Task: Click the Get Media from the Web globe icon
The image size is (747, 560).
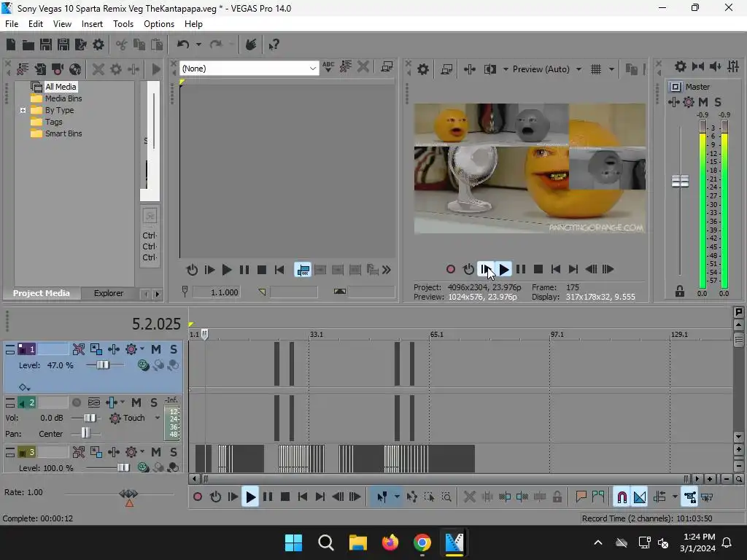Action: click(75, 69)
